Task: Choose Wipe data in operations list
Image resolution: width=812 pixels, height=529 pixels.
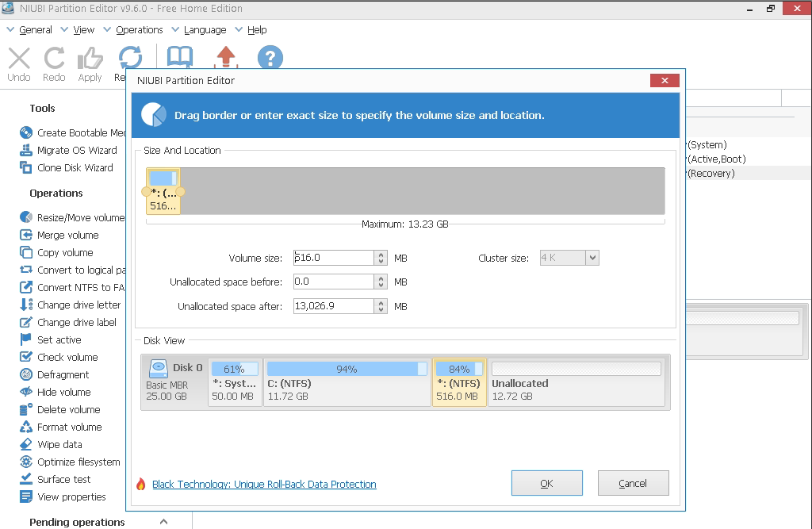Action: [x=59, y=445]
